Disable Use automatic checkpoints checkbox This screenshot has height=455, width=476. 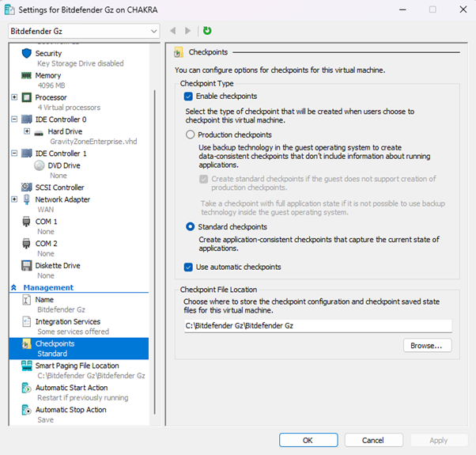[x=188, y=267]
